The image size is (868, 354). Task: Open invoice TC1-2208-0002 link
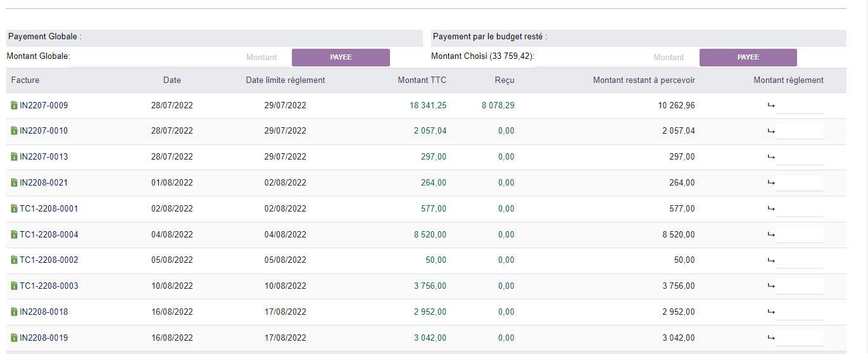pos(49,260)
